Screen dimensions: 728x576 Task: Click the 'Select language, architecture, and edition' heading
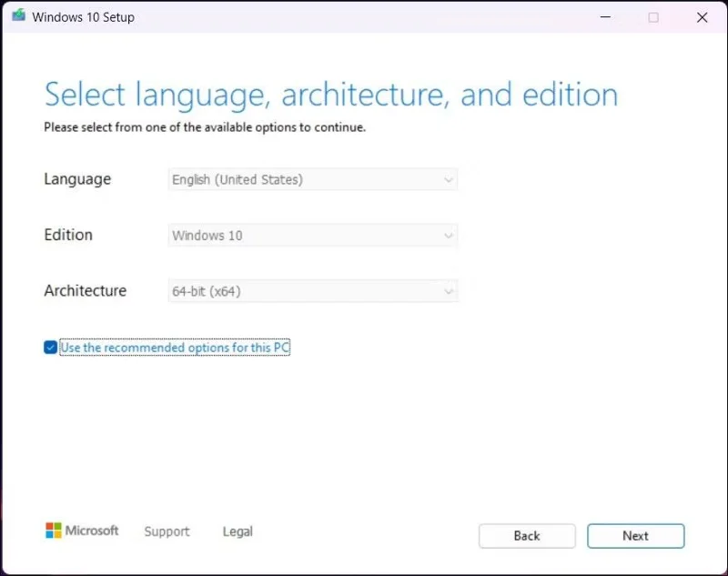tap(331, 96)
